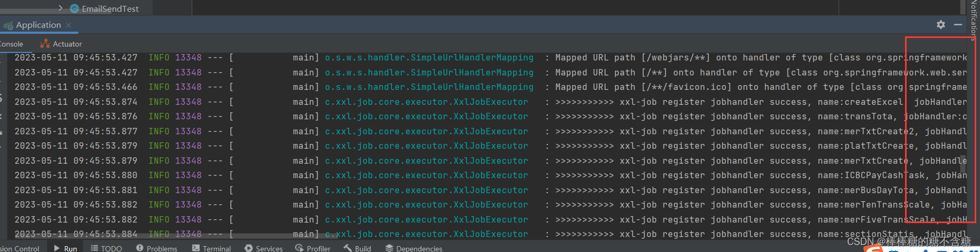The image size is (980, 252).
Task: Click the timestamp 09:45:53.881
Action: pos(105,190)
